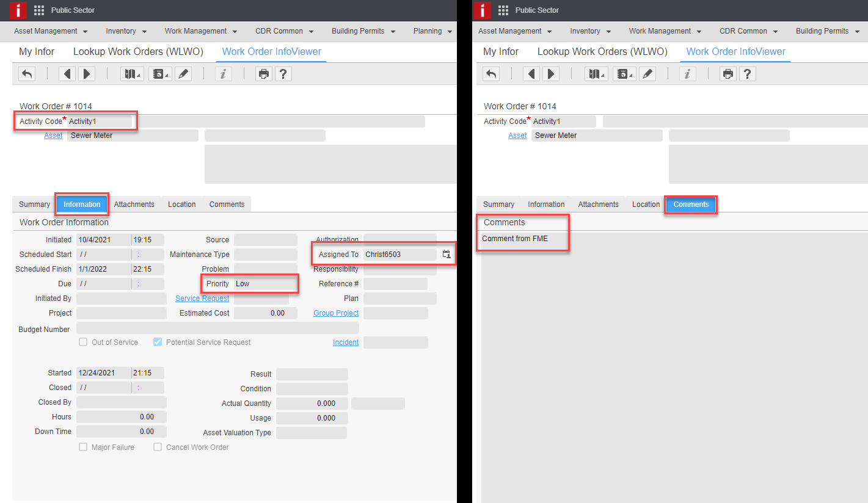
Task: Open the Group Project link
Action: (x=336, y=313)
